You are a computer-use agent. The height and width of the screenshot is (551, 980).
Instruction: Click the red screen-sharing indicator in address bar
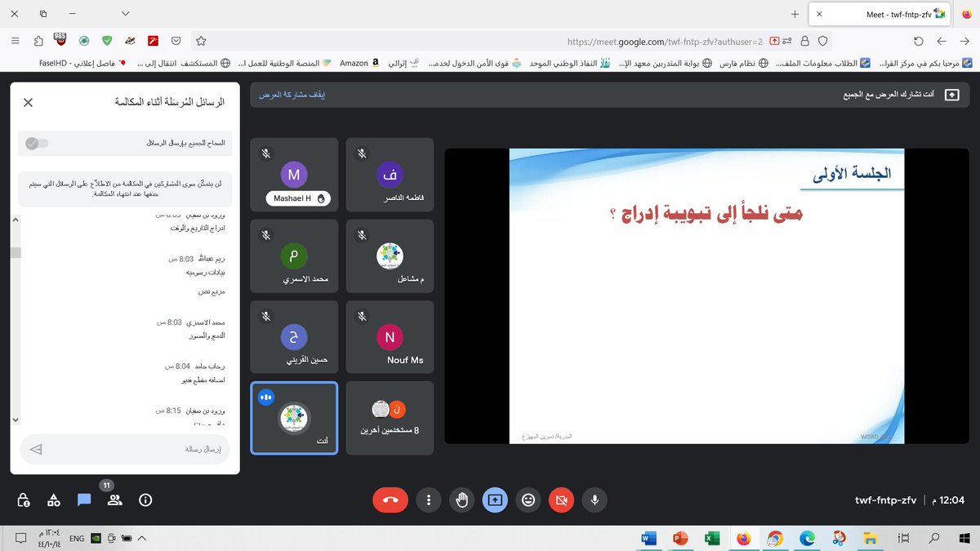coord(773,41)
